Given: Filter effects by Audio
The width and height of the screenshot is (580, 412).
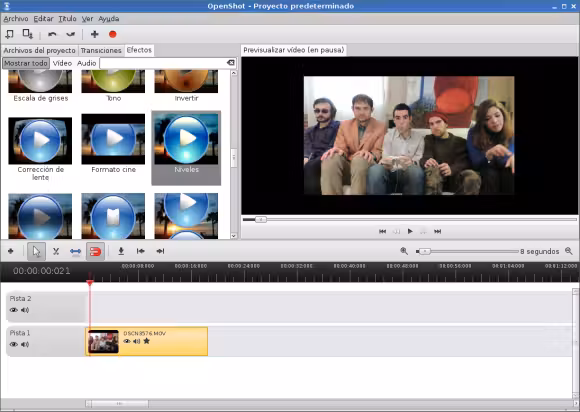Looking at the screenshot, I should (x=87, y=63).
